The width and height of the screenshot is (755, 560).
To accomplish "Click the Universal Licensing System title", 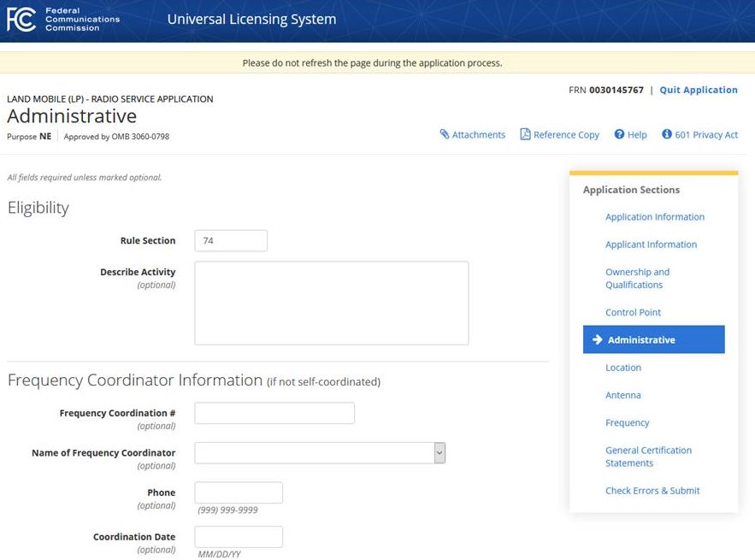I will (252, 20).
